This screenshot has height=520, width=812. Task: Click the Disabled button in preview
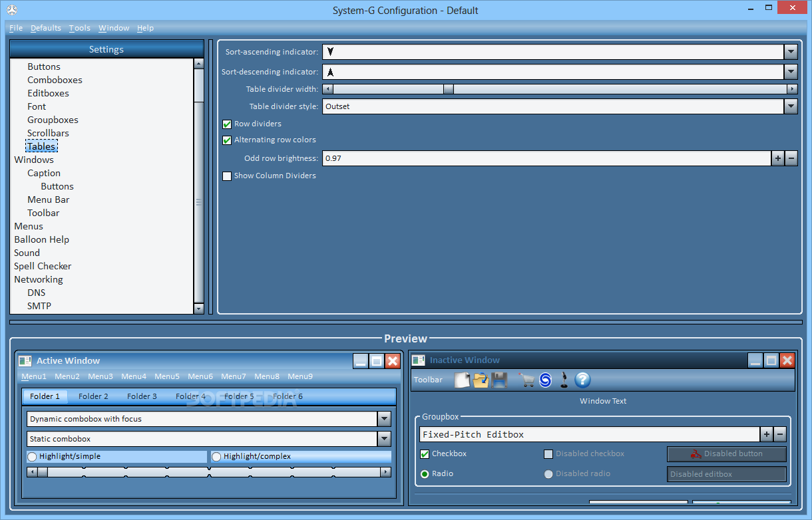click(x=727, y=454)
